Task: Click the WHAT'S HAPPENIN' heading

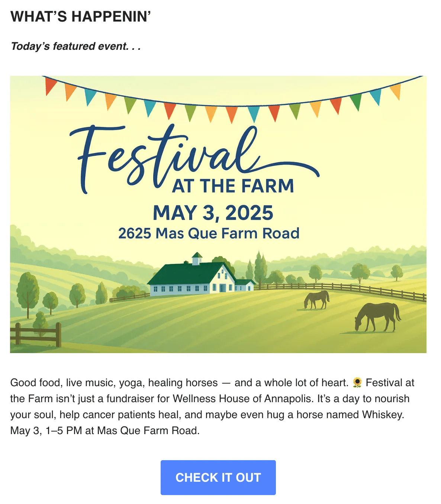Action: pos(81,17)
